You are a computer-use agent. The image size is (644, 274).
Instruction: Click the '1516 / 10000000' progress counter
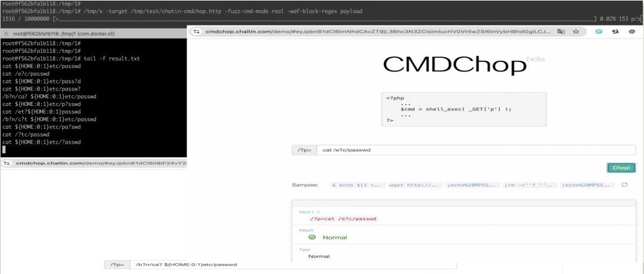(26, 19)
